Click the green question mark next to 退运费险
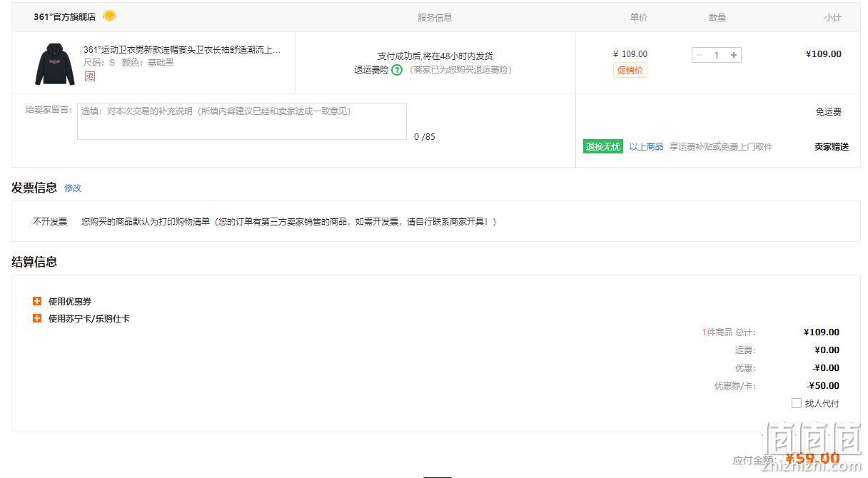The image size is (868, 478). 397,70
